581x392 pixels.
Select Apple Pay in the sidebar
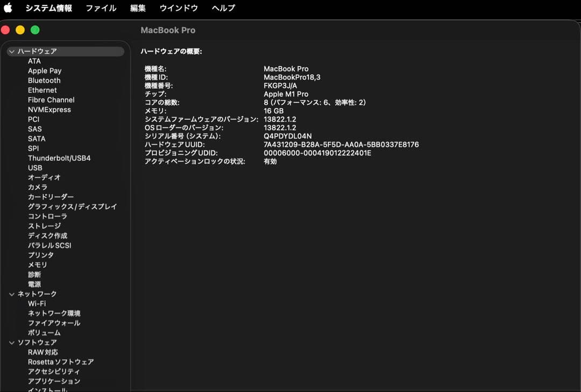click(x=45, y=70)
